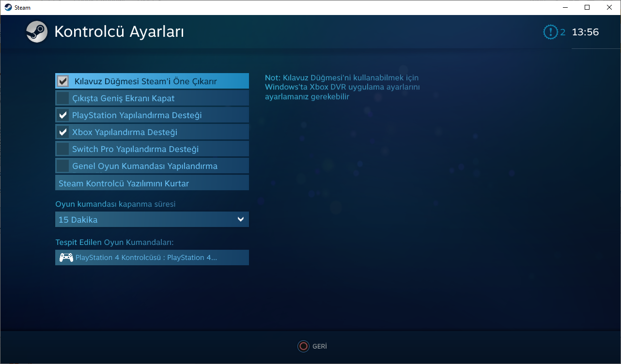Minimize the Steam window
Image resolution: width=621 pixels, height=364 pixels.
pyautogui.click(x=565, y=7)
